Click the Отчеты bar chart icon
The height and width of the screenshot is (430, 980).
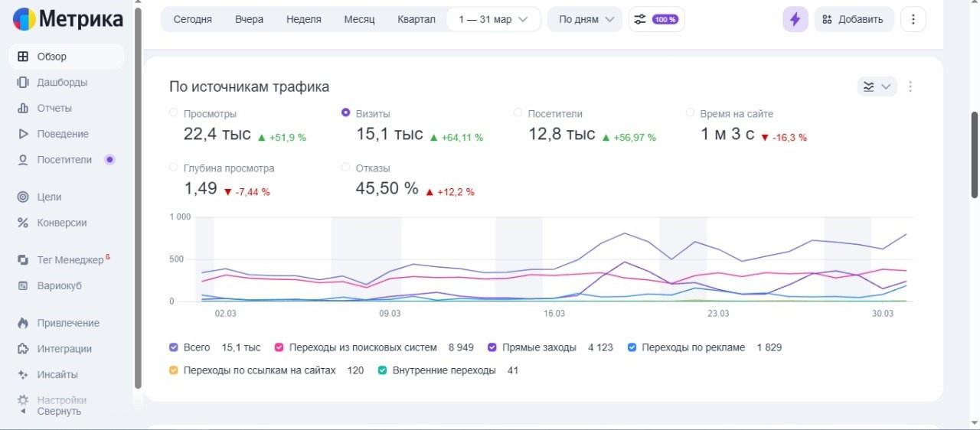pyautogui.click(x=23, y=109)
